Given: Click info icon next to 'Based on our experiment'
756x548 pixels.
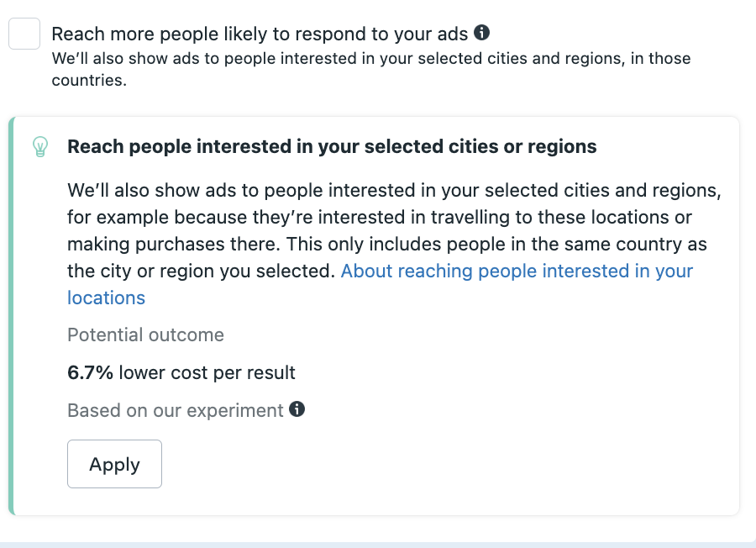Looking at the screenshot, I should coord(297,409).
